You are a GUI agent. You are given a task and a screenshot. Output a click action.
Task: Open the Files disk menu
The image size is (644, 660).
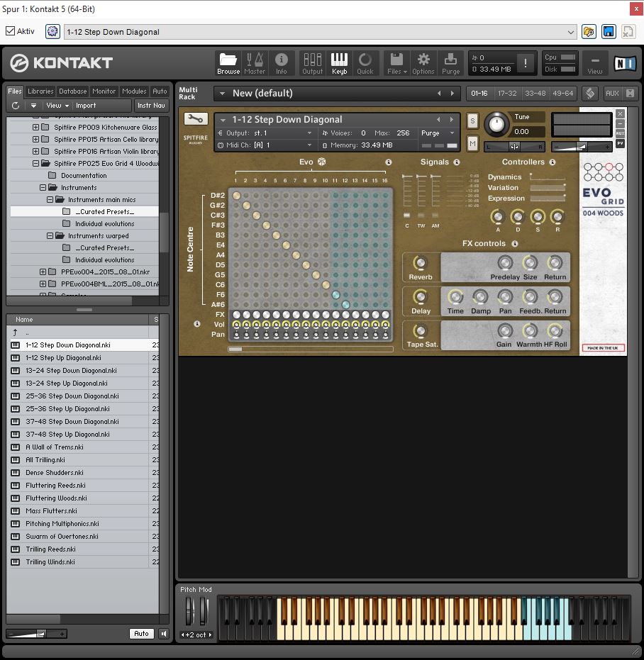point(396,64)
